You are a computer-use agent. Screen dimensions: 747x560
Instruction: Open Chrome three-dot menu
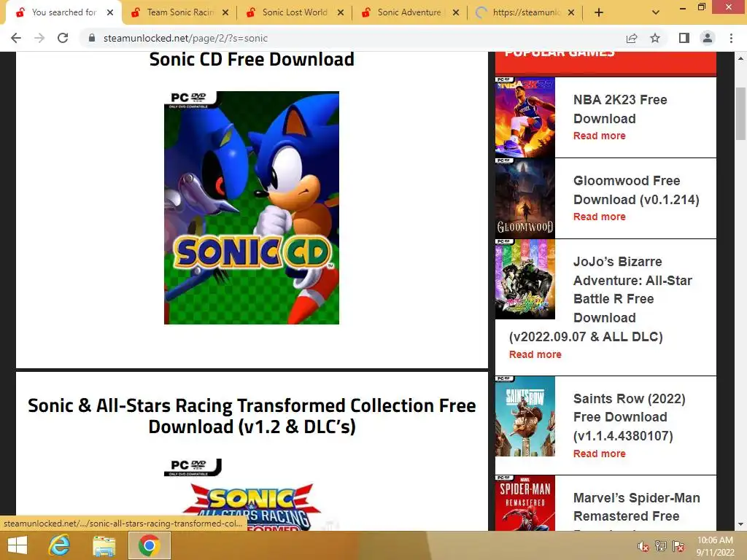tap(731, 38)
